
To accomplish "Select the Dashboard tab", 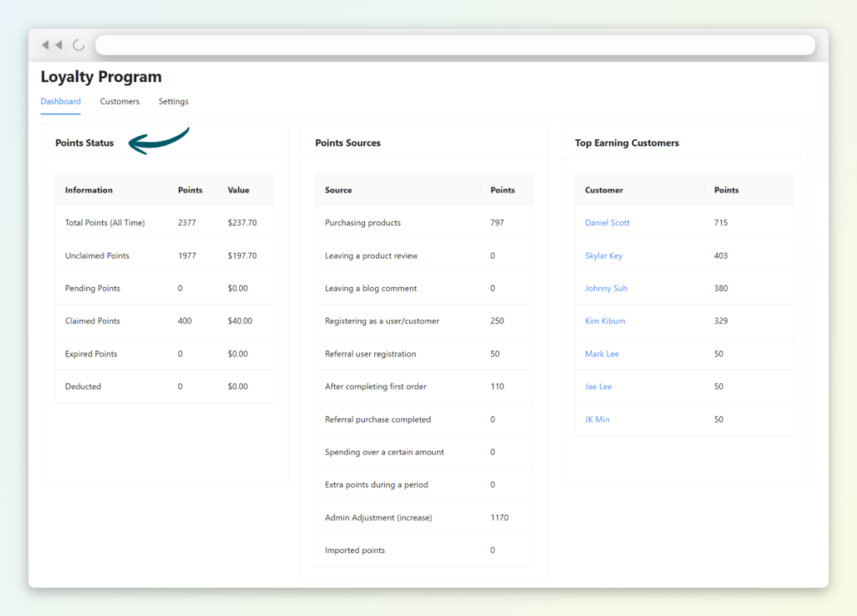I will [x=60, y=101].
